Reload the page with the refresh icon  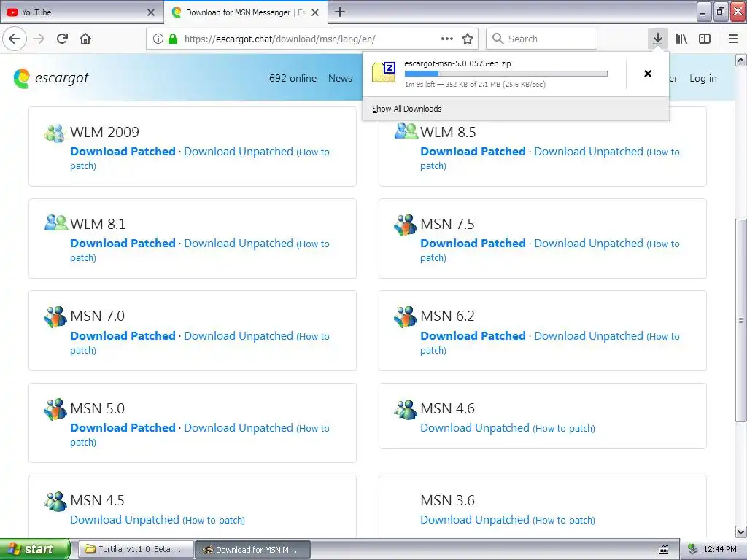click(x=63, y=39)
